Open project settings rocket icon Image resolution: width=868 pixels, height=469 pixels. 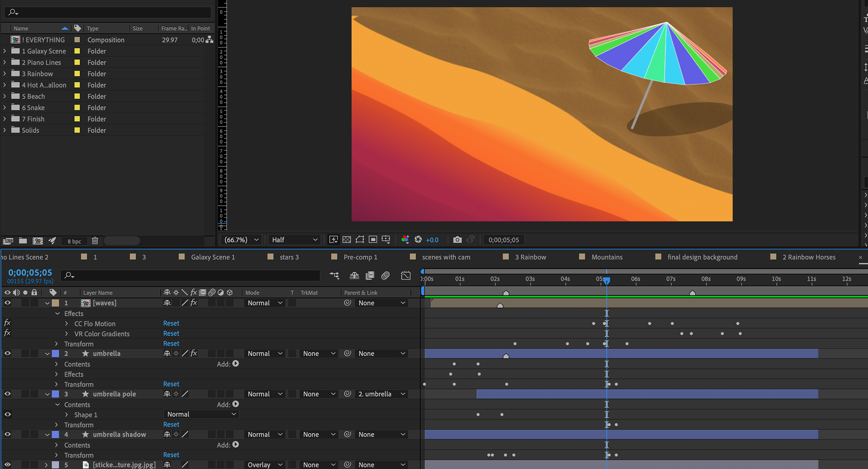[52, 241]
